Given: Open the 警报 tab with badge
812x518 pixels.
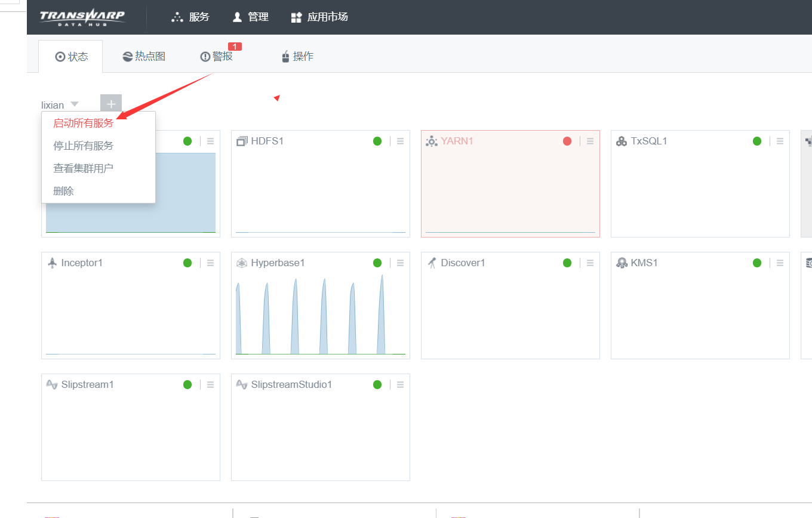Looking at the screenshot, I should [x=217, y=57].
